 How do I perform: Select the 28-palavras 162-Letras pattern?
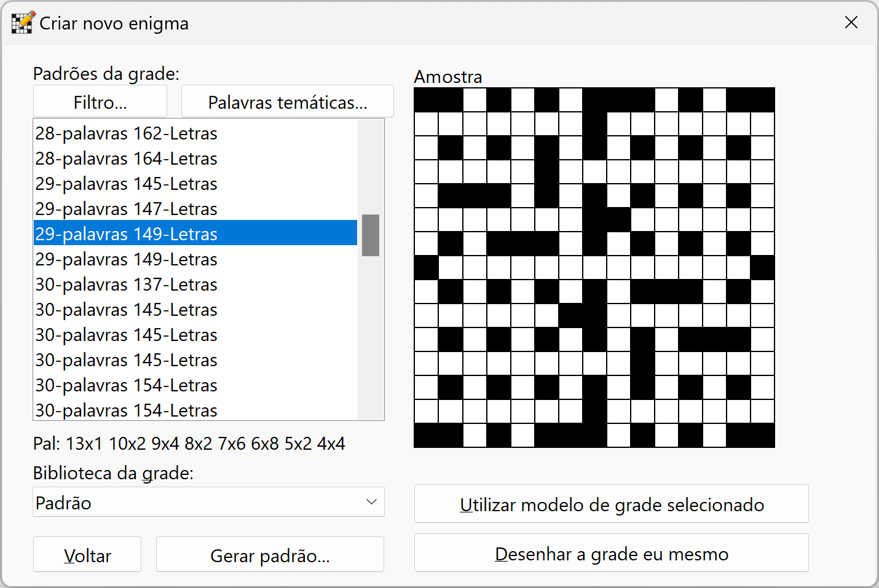(x=195, y=133)
